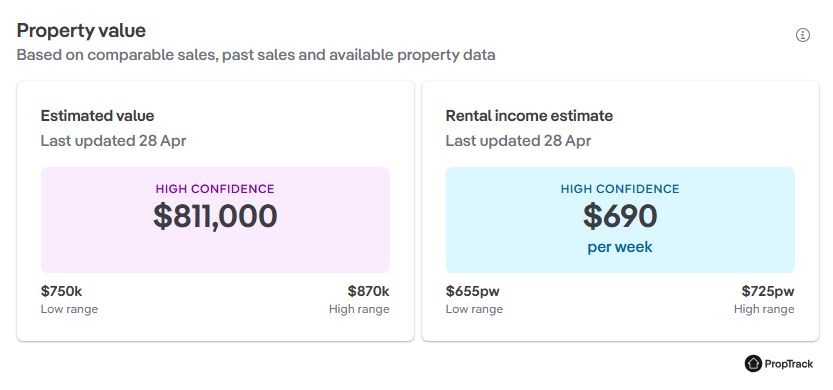The width and height of the screenshot is (833, 390).
Task: Click the $725pw high range value
Action: coord(768,291)
